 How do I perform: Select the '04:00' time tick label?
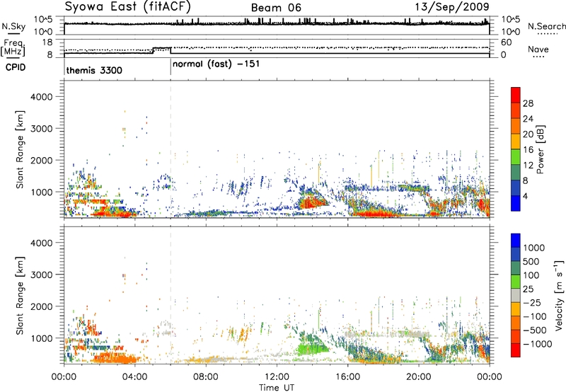135,377
